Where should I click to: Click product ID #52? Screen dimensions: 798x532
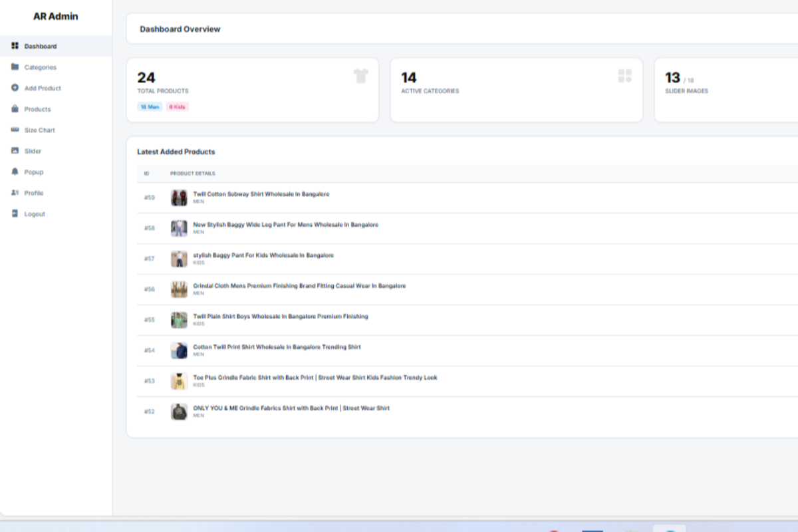[150, 412]
